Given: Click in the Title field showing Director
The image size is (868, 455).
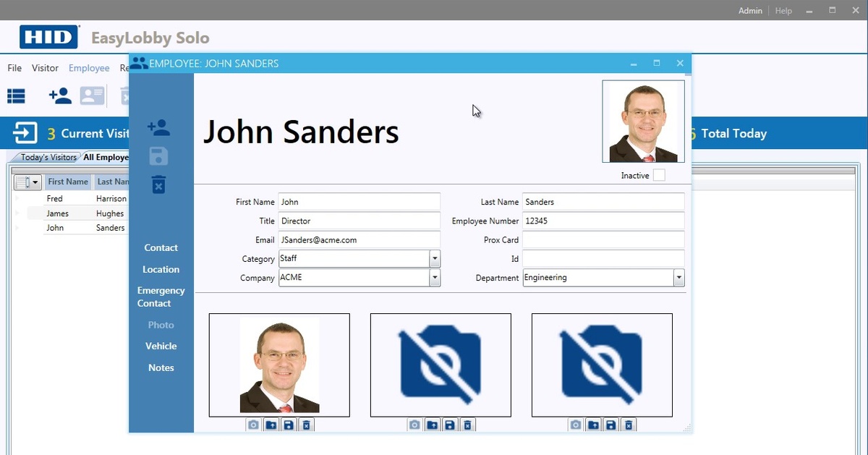Looking at the screenshot, I should [x=359, y=221].
